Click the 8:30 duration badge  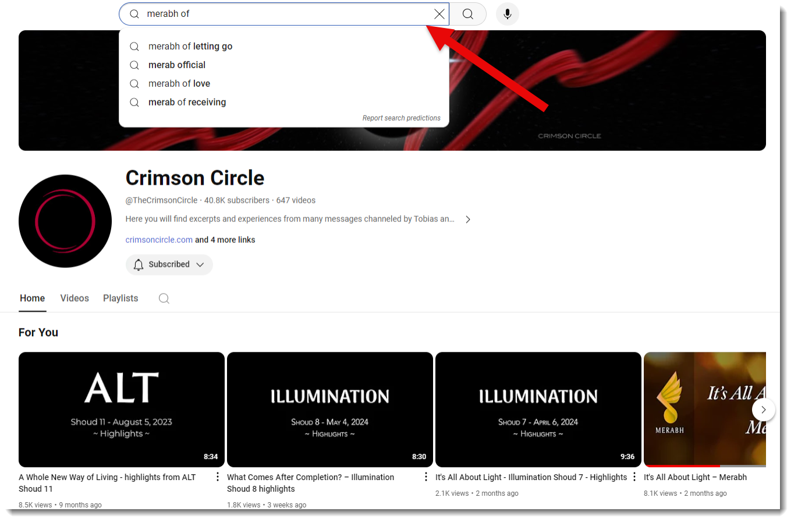(419, 457)
